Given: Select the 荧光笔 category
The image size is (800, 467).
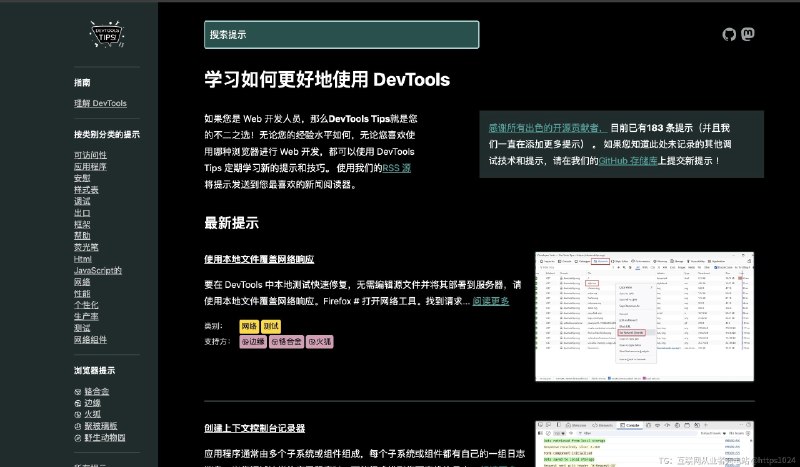Looking at the screenshot, I should [86, 247].
